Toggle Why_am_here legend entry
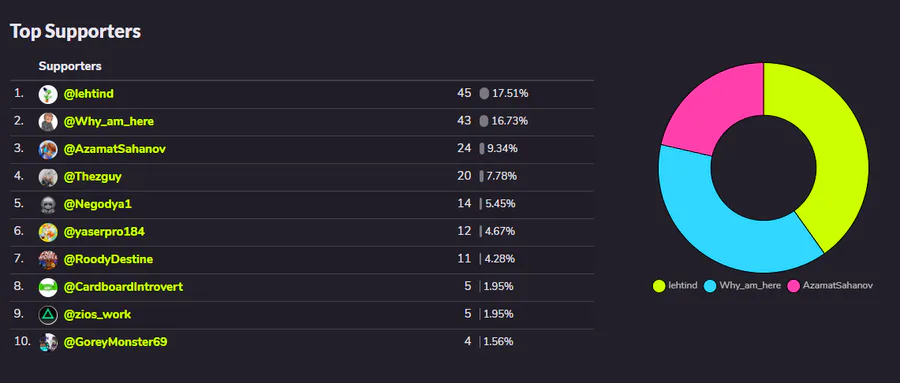The height and width of the screenshot is (383, 900). click(742, 285)
